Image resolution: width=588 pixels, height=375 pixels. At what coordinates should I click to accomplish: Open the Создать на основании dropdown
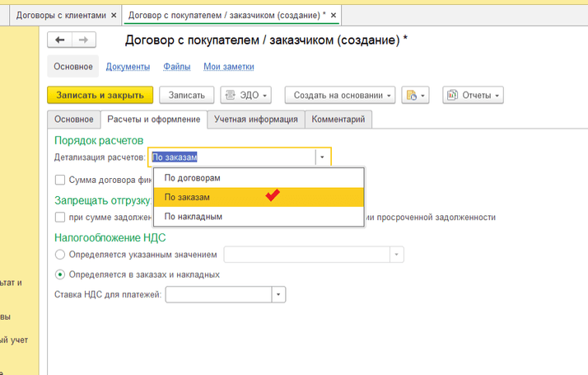(340, 96)
